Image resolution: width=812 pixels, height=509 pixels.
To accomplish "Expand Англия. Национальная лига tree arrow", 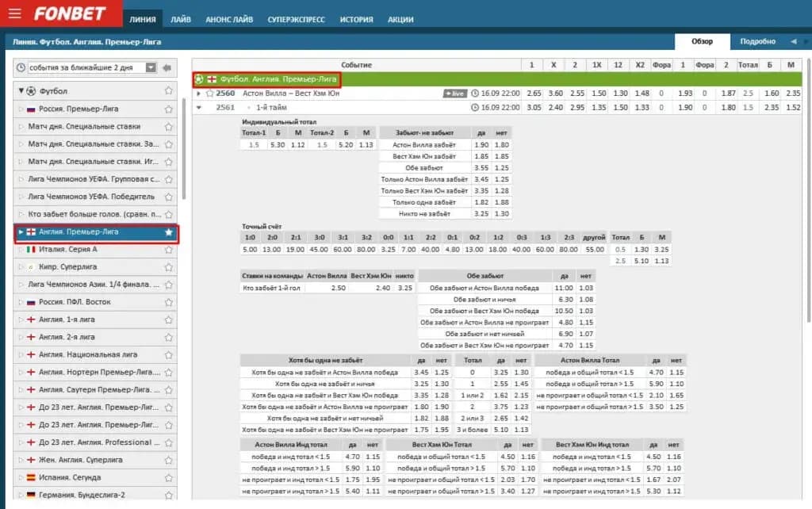I will click(21, 354).
